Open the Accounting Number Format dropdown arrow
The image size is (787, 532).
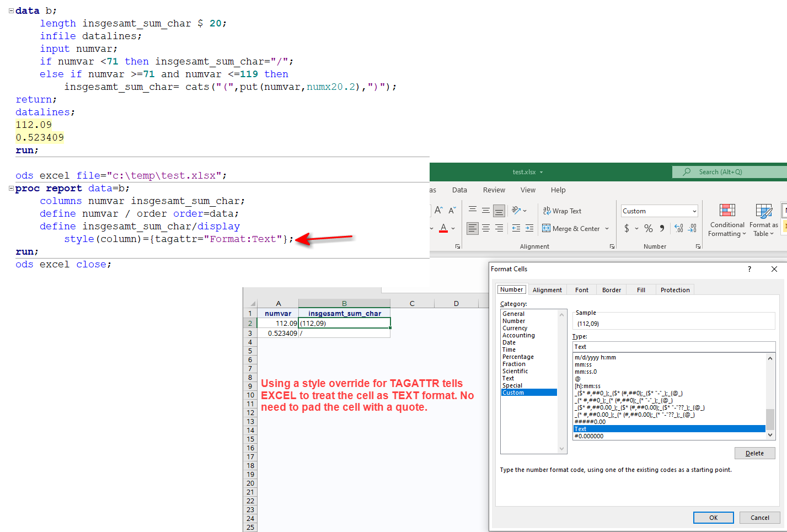coord(635,228)
